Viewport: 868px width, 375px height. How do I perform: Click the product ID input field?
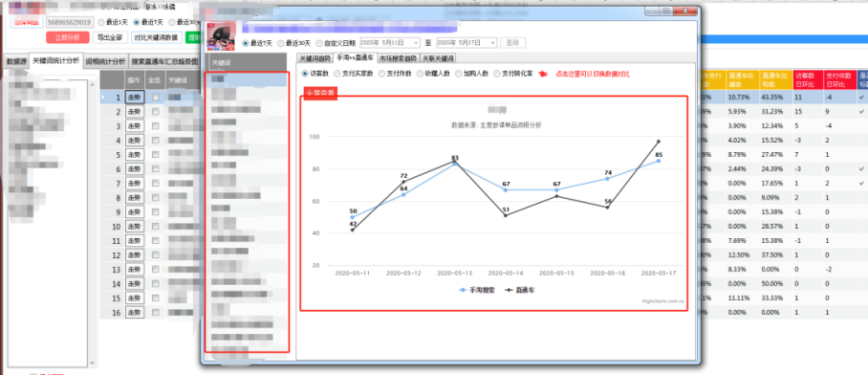[x=69, y=22]
